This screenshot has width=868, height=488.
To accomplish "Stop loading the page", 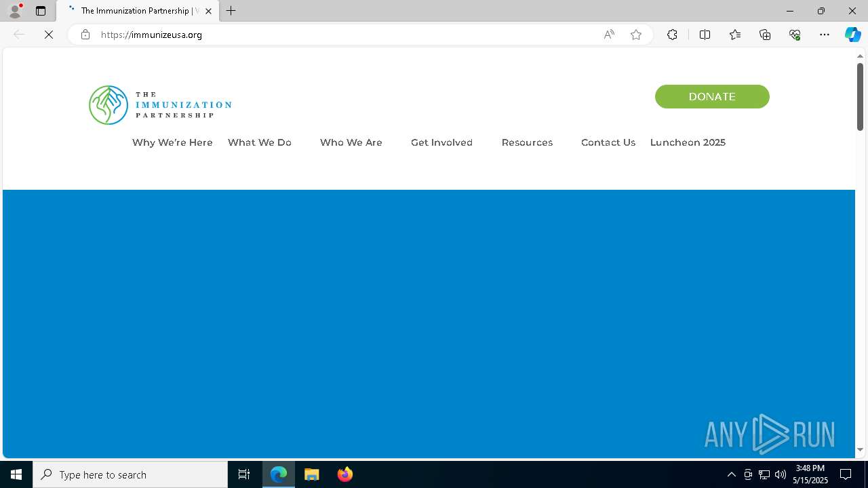I will (49, 35).
